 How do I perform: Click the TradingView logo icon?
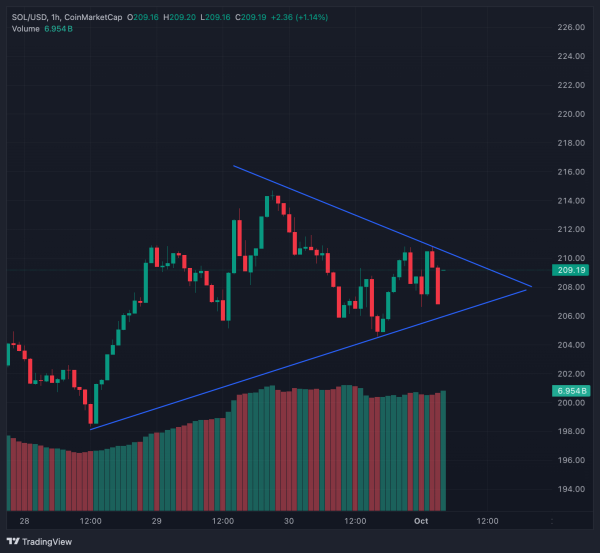pos(14,541)
